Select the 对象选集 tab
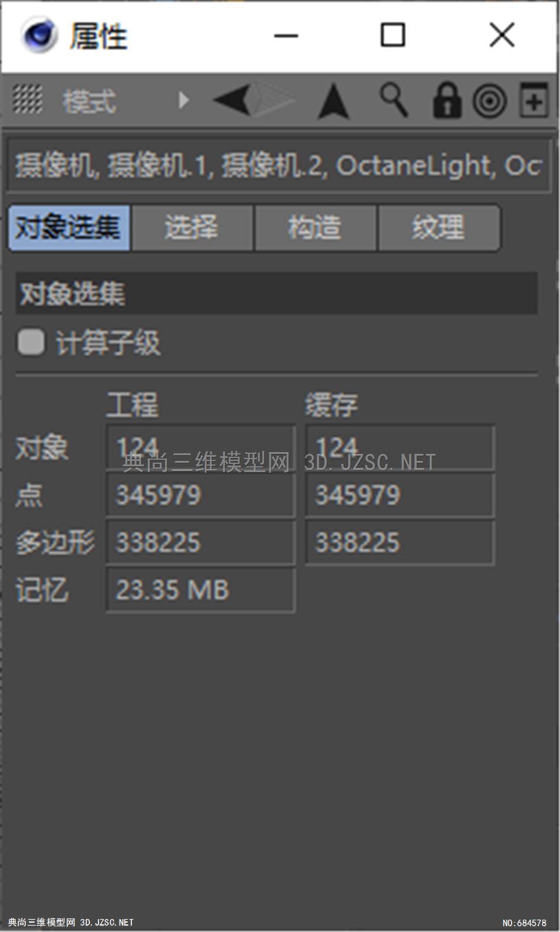This screenshot has width=560, height=932. coord(69,228)
